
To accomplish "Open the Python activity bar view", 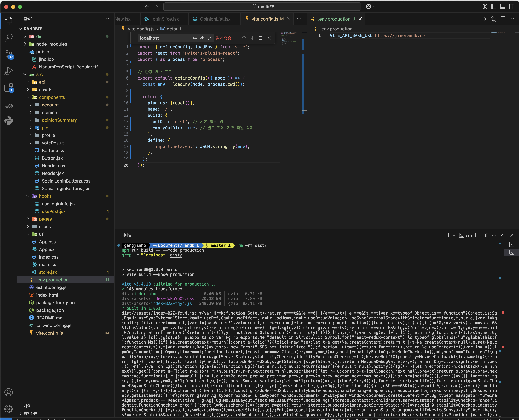I will [x=8, y=120].
